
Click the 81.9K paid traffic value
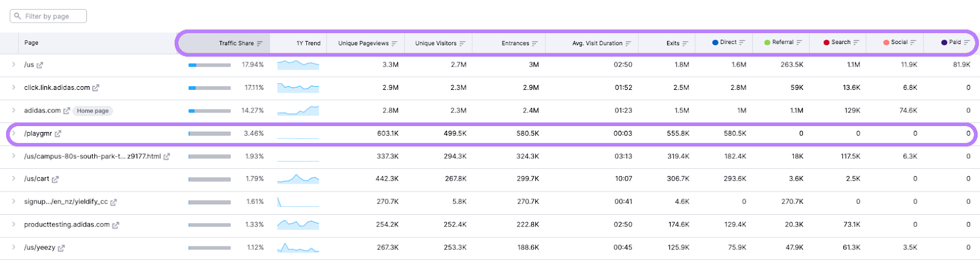(x=962, y=64)
